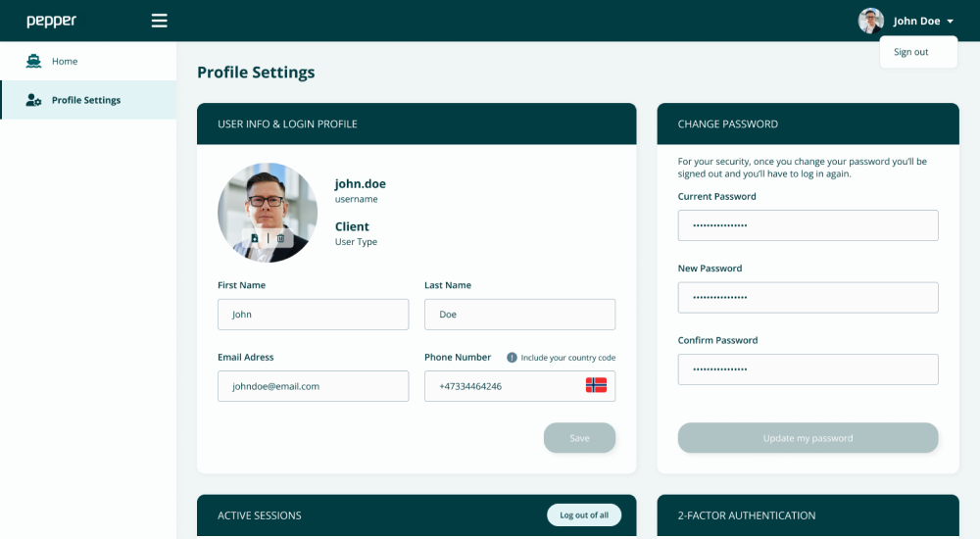
Task: Click the Profile Settings page heading
Action: click(x=256, y=73)
